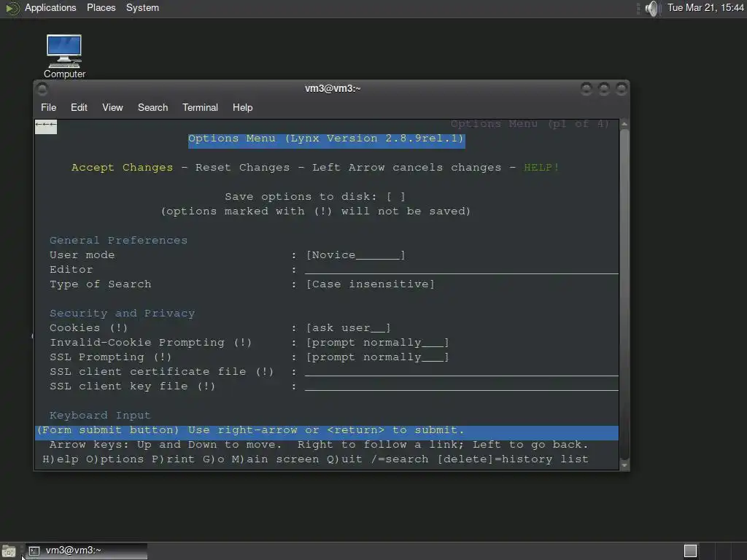Open the Invalid-Cookie Prompting dropdown
Screen dimensions: 747x560
377,343
